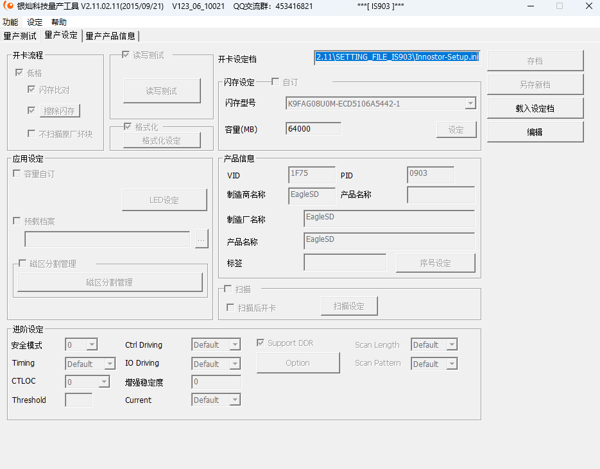The image size is (600, 469).
Task: Enable the 扫描后开卡 checkbox
Action: pos(231,308)
